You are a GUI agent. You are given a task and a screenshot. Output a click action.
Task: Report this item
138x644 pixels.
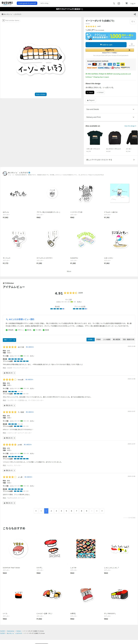pos(91,100)
